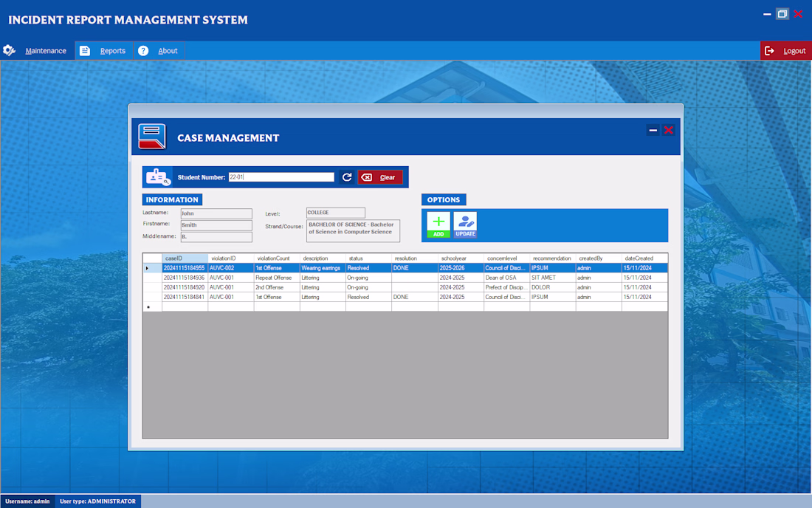Close the Case Management window
Image resolution: width=812 pixels, height=508 pixels.
(669, 130)
